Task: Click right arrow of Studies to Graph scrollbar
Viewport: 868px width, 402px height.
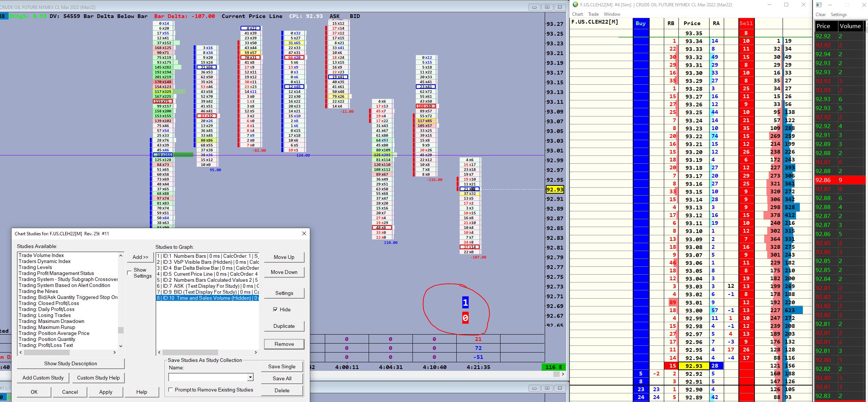Action: tap(256, 352)
